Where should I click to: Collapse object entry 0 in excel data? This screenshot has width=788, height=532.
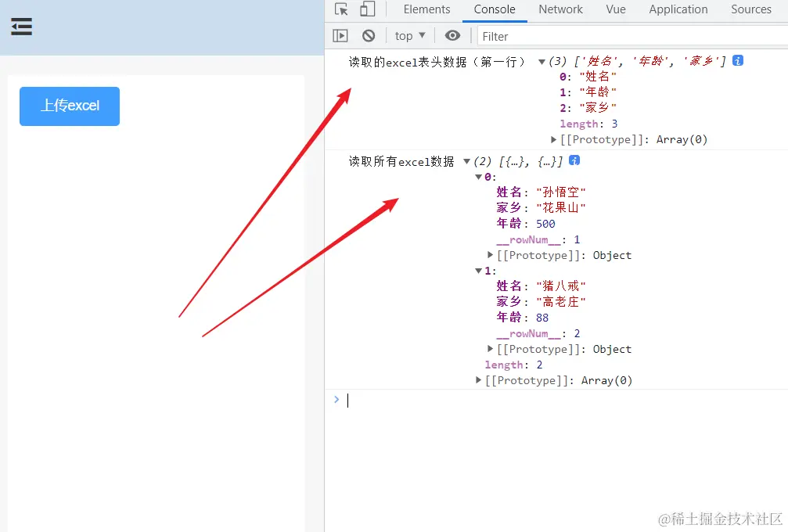[478, 178]
